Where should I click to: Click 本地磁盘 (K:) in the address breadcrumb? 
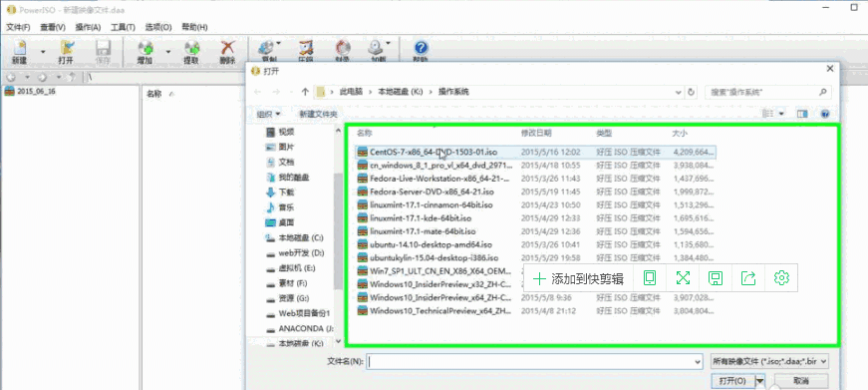pos(401,92)
